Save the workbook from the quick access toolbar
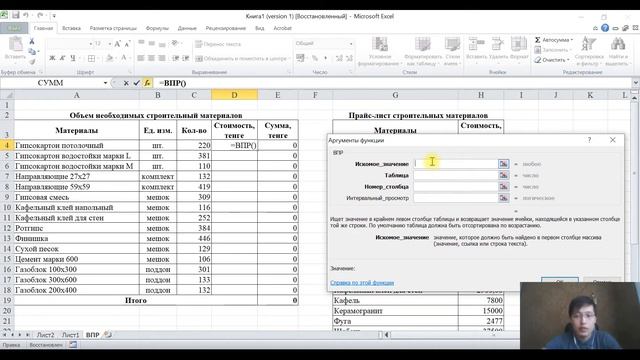 click(x=16, y=16)
